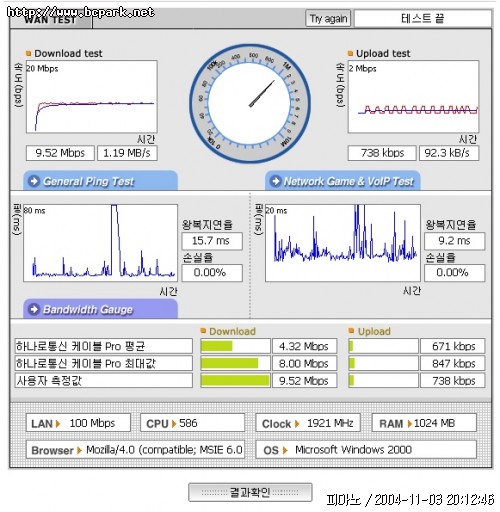
Task: Click the orange arrow next to CPU
Action: [174, 424]
